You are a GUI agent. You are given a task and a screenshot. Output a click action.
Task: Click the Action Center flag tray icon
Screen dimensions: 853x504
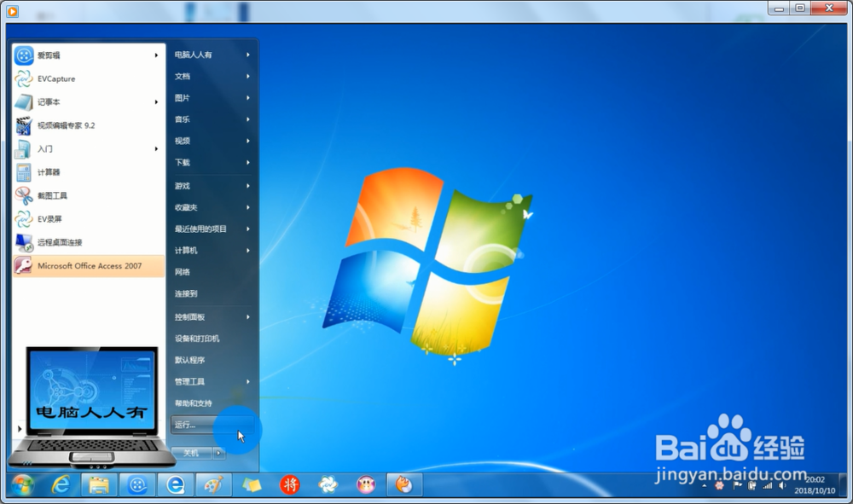pyautogui.click(x=737, y=485)
